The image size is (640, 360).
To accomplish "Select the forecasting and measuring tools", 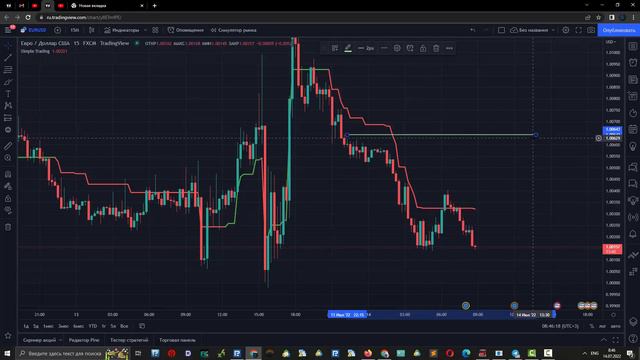I will point(8,118).
